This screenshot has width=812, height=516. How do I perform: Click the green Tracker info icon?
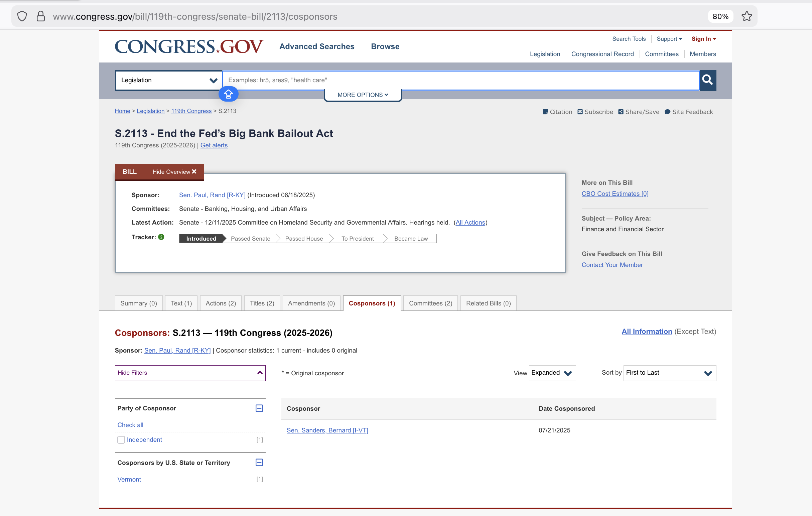(161, 237)
